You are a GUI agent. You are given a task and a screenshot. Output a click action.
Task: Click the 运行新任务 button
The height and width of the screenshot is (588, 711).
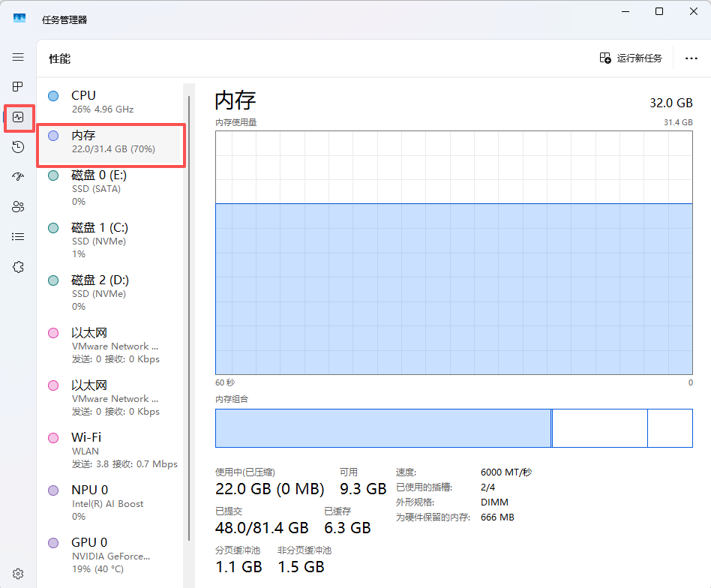631,58
